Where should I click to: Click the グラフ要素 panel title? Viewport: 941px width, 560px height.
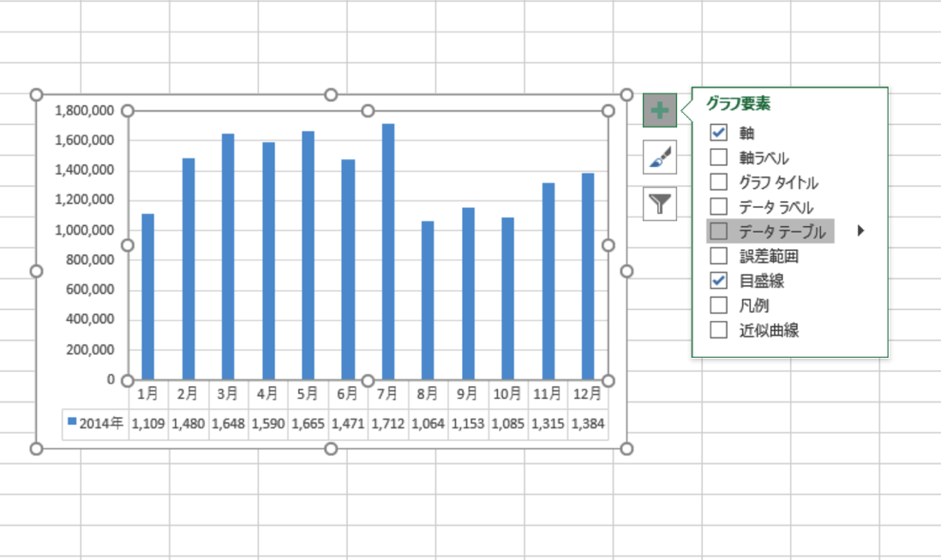coord(738,104)
